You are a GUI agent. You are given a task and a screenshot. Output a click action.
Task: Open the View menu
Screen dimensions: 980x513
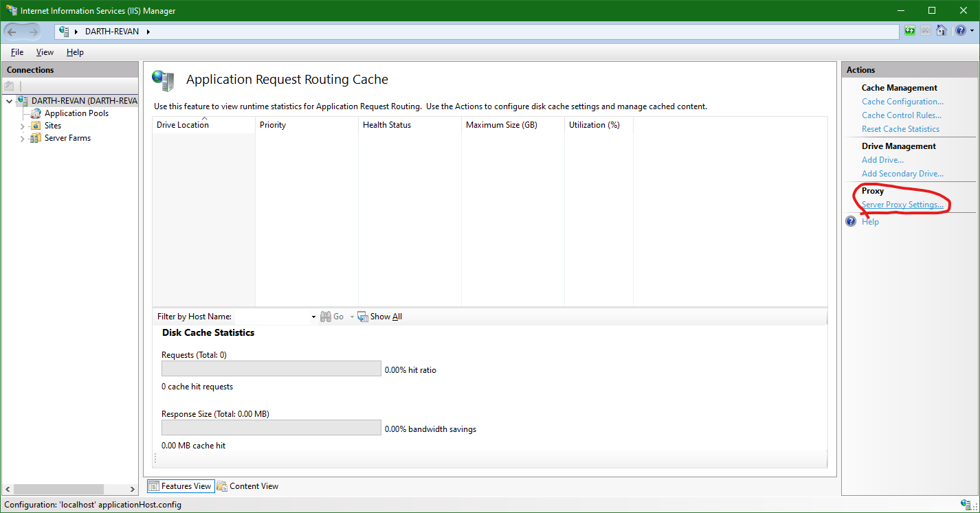pos(45,52)
